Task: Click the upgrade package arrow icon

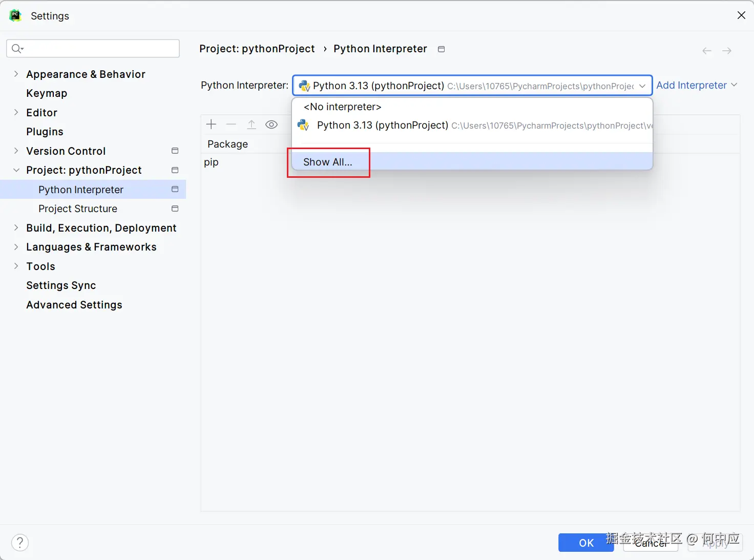Action: click(x=252, y=125)
